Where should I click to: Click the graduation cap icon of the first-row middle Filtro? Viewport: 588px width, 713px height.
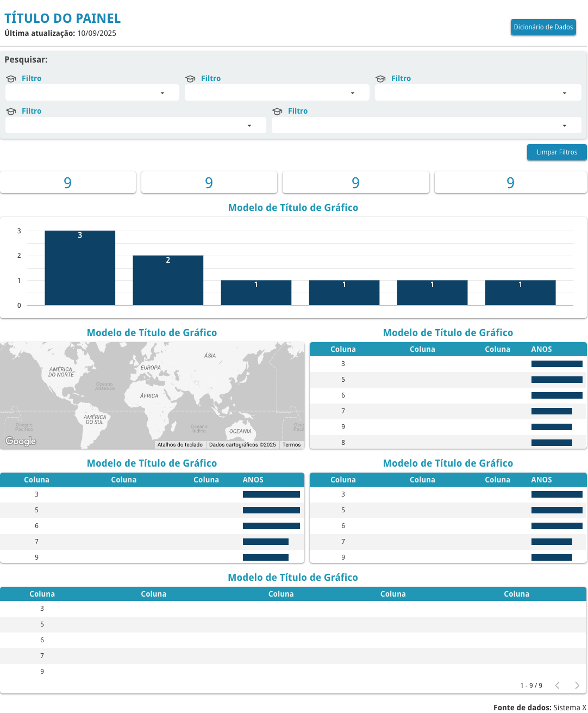[190, 79]
